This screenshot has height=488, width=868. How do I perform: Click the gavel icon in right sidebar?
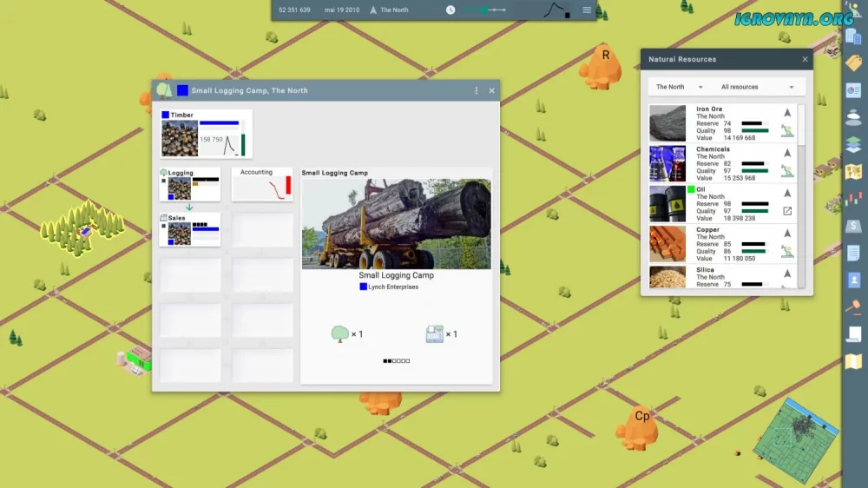[853, 307]
